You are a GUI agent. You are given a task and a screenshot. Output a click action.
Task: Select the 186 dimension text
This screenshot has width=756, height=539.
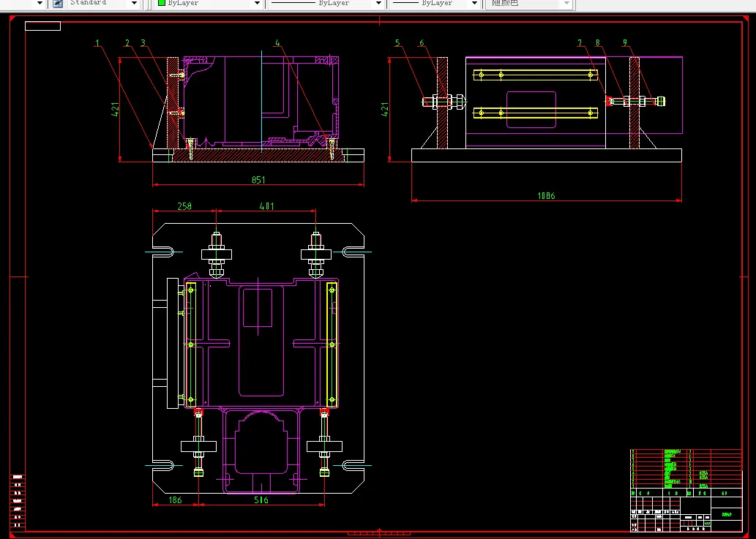click(175, 500)
